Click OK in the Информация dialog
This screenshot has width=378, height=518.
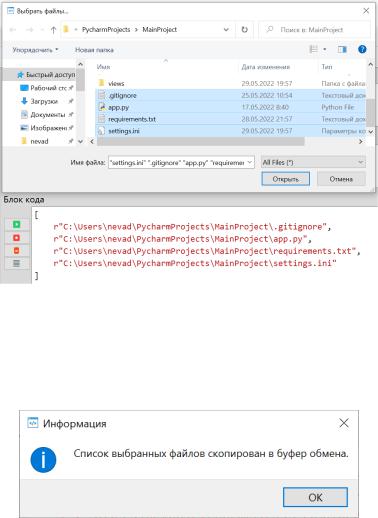pyautogui.click(x=315, y=497)
